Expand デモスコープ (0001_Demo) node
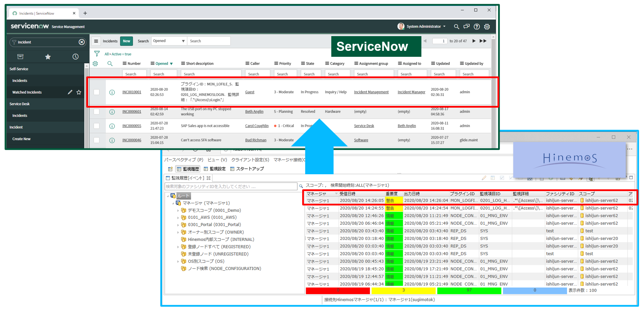644x311 pixels. point(178,211)
